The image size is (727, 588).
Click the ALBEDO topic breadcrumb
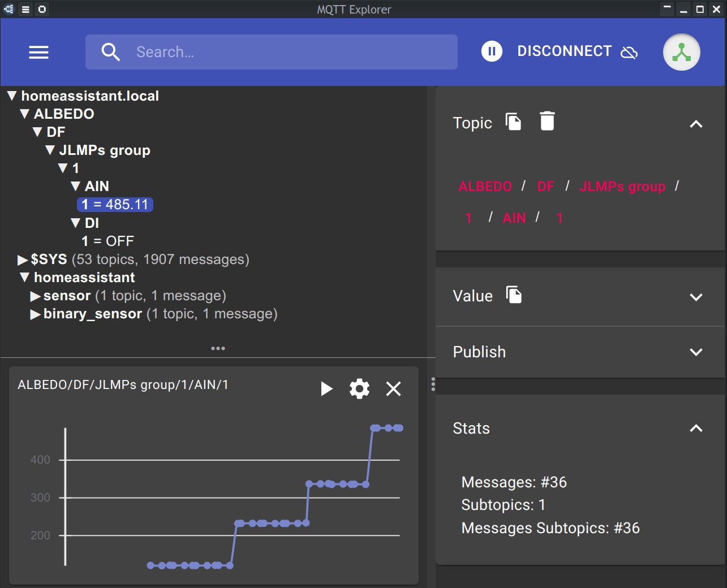485,187
